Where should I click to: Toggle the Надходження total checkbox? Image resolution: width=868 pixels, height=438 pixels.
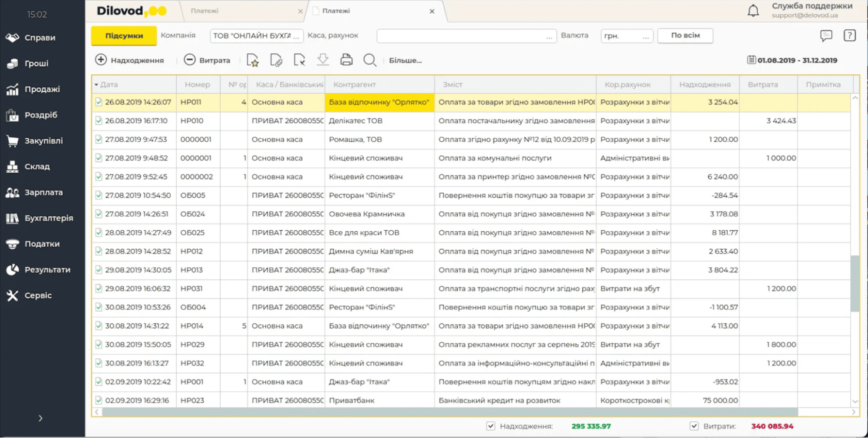491,426
